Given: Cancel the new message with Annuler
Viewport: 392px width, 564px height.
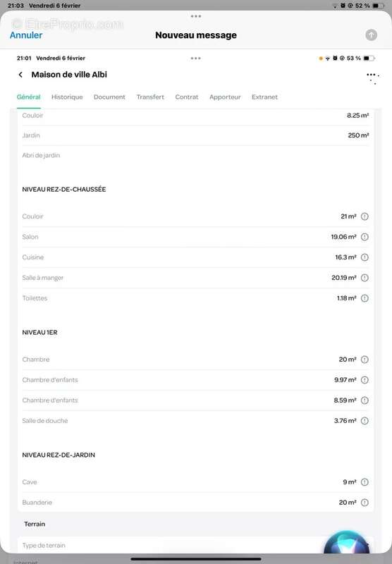Looking at the screenshot, I should (26, 35).
